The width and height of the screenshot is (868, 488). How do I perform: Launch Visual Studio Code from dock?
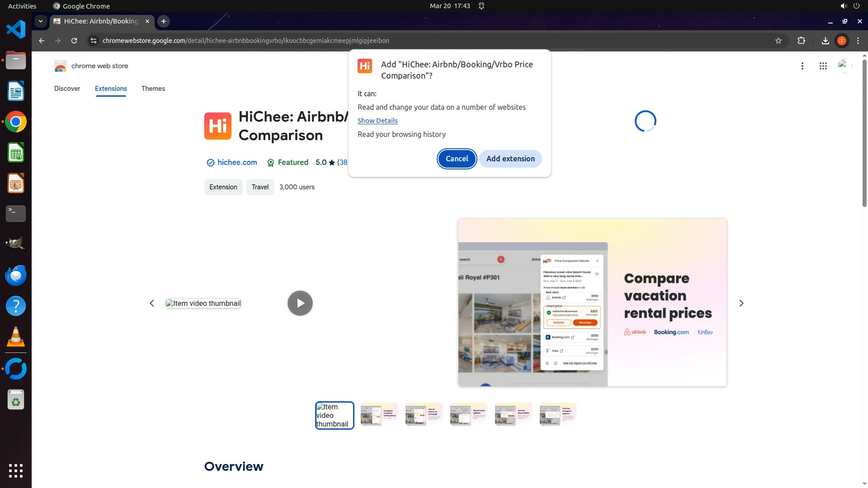coord(16,30)
